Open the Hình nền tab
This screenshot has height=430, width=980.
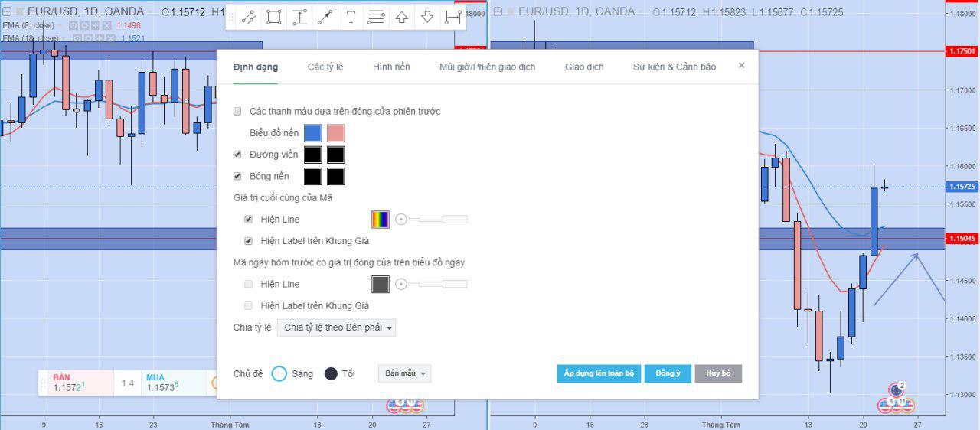[391, 67]
